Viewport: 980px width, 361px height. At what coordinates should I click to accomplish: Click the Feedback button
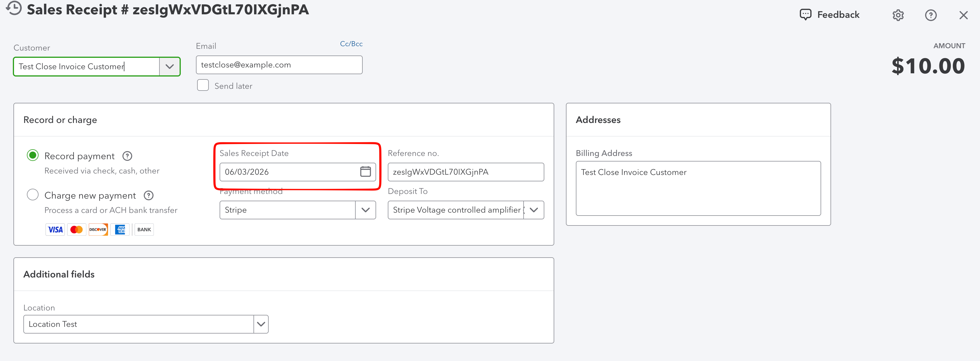click(x=829, y=15)
